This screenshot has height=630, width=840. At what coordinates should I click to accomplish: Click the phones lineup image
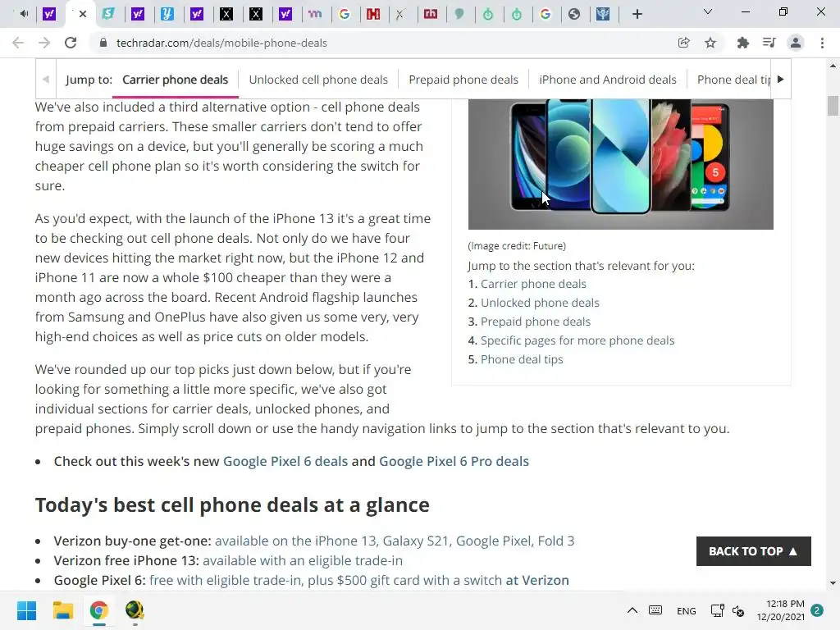click(x=620, y=164)
